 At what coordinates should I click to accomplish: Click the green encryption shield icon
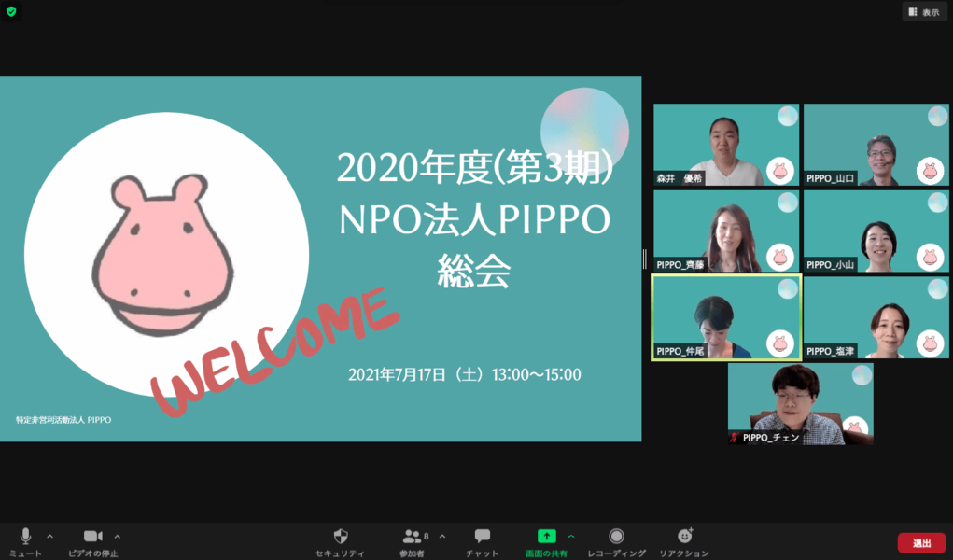11,11
